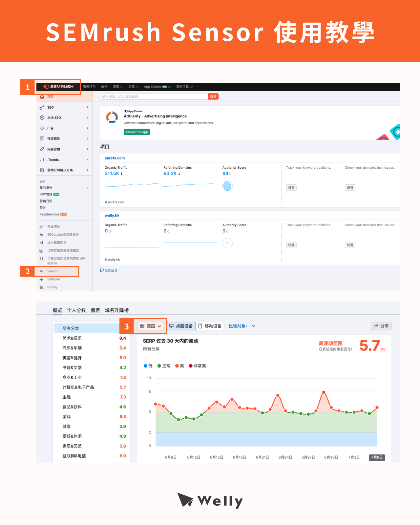Open 价格 in top navigation
The width and height of the screenshot is (420, 525).
coord(104,87)
